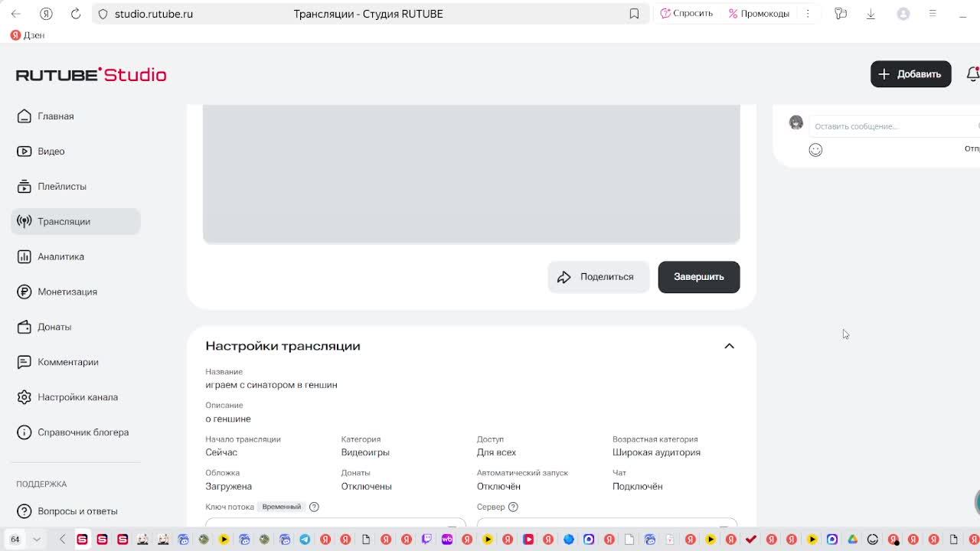Screen dimensions: 980x551
Task: Open Аналитика chart icon in sidebar
Action: tap(24, 256)
